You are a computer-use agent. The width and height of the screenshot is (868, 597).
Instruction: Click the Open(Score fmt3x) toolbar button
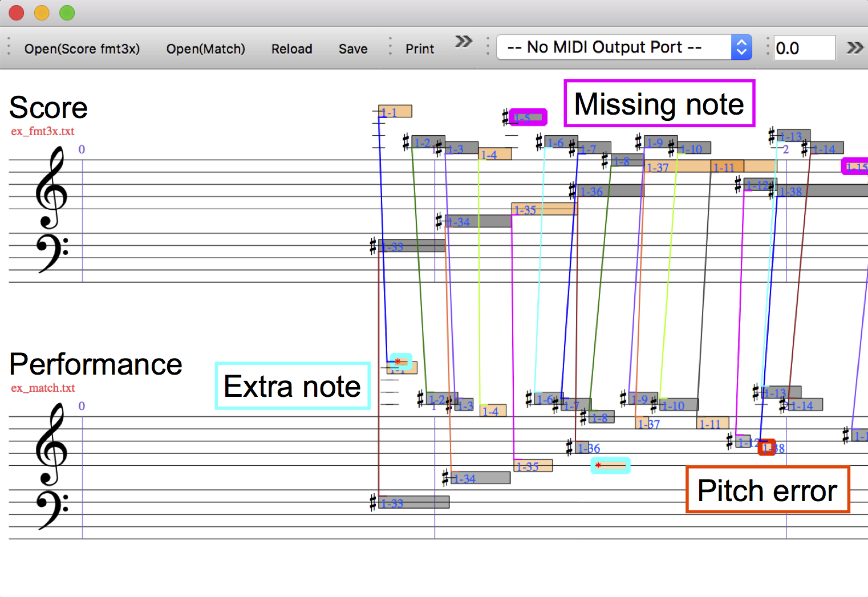pos(82,49)
